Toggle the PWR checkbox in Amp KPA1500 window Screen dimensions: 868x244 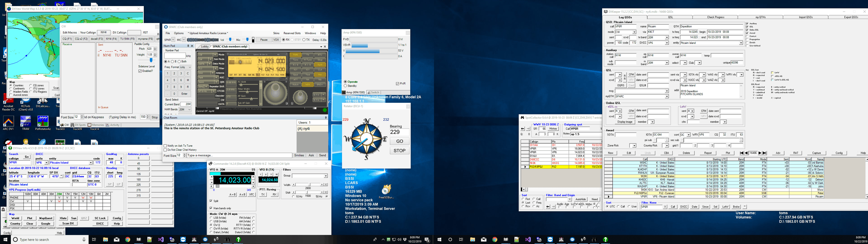tap(398, 84)
